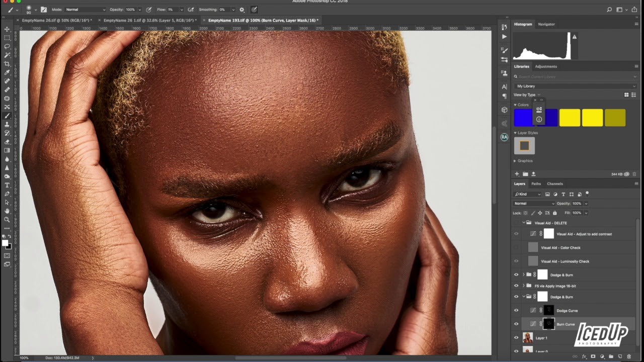Click the Search Current Library field
The height and width of the screenshot is (362, 644).
point(575,76)
